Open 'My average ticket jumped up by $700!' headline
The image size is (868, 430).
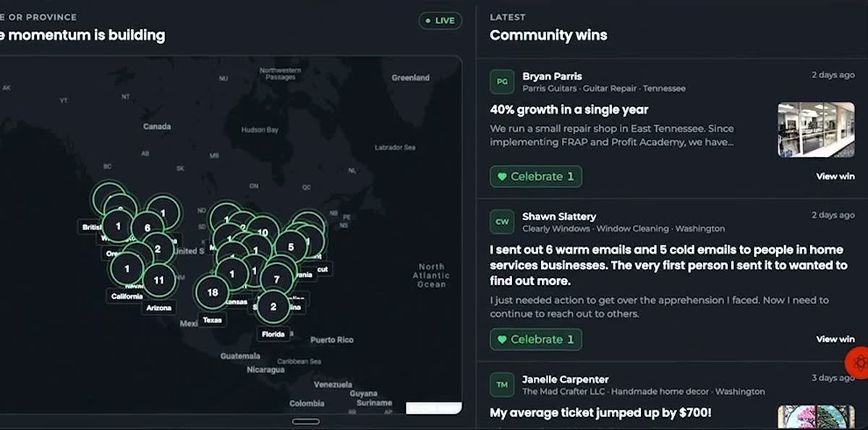(x=600, y=413)
